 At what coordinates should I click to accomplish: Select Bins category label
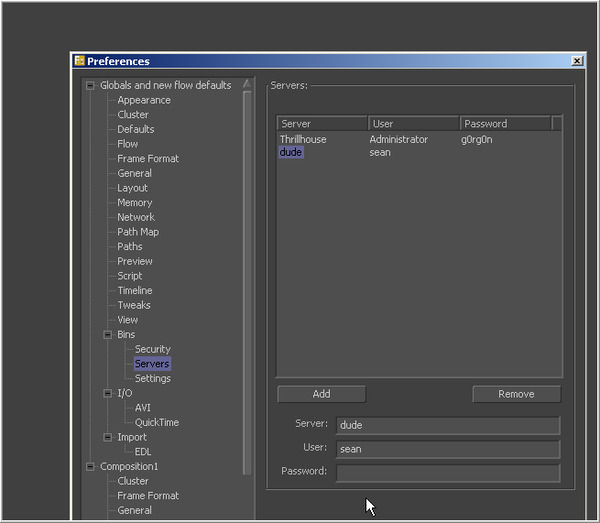pyautogui.click(x=126, y=335)
